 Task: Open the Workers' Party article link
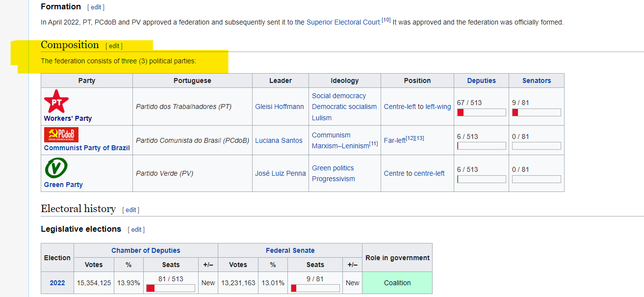pyautogui.click(x=68, y=118)
